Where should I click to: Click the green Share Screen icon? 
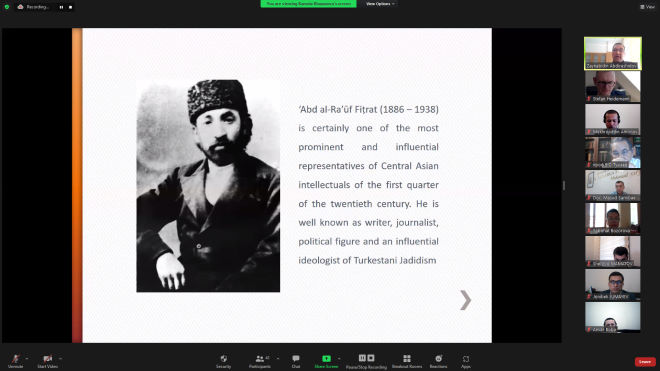point(326,358)
